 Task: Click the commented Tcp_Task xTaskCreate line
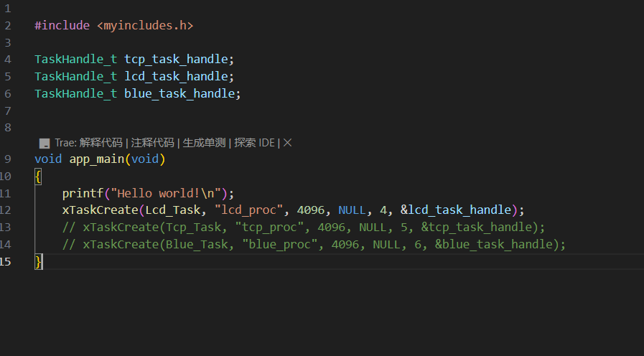304,228
